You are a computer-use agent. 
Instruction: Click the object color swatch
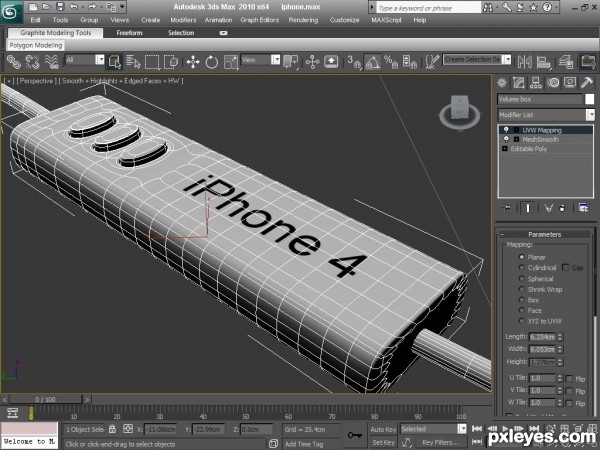pyautogui.click(x=590, y=99)
